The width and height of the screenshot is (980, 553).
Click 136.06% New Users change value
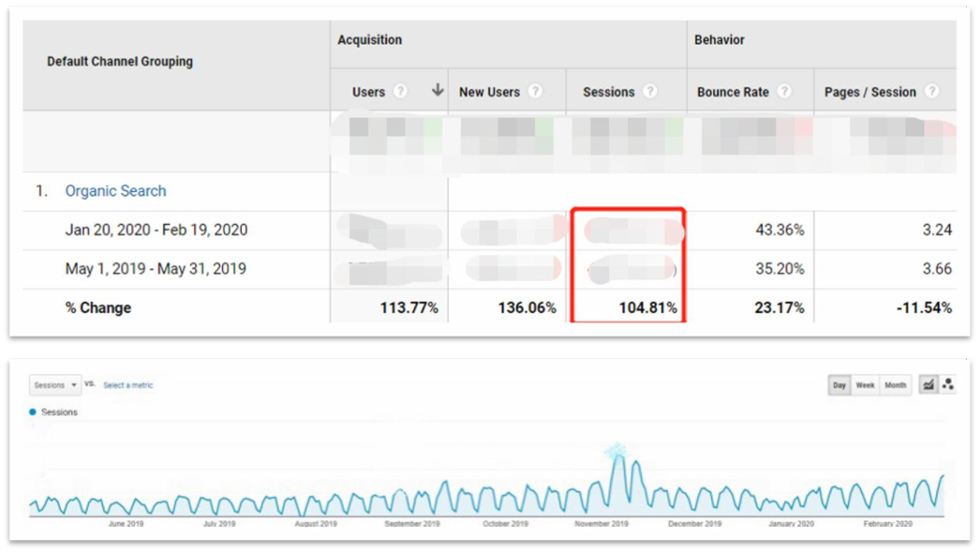pyautogui.click(x=527, y=307)
